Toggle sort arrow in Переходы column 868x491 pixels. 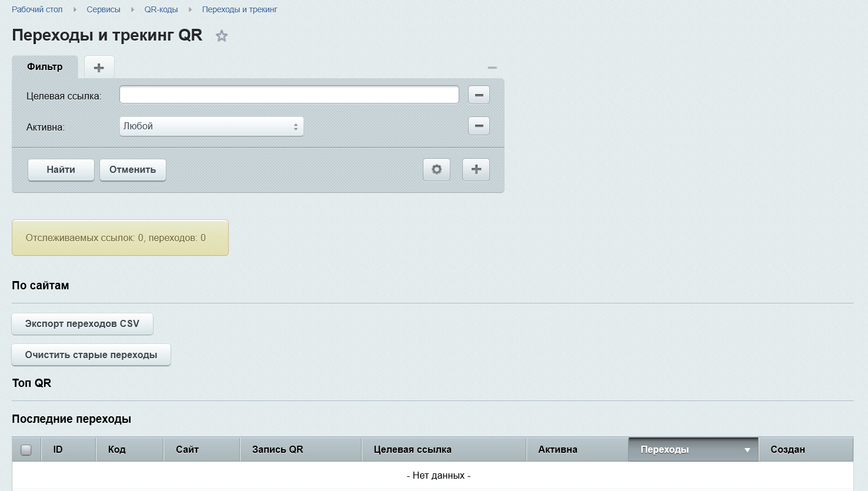[x=747, y=450]
